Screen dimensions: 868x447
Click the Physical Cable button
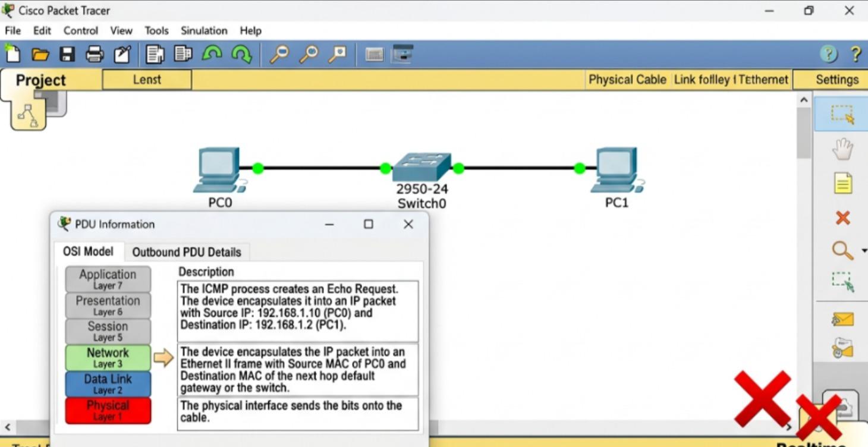[627, 80]
